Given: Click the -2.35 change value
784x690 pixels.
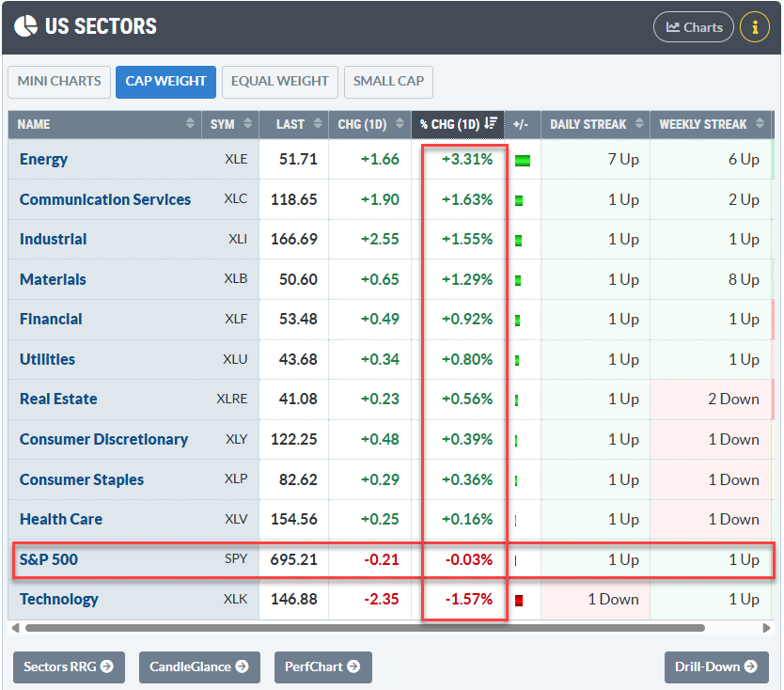Looking at the screenshot, I should [x=382, y=599].
